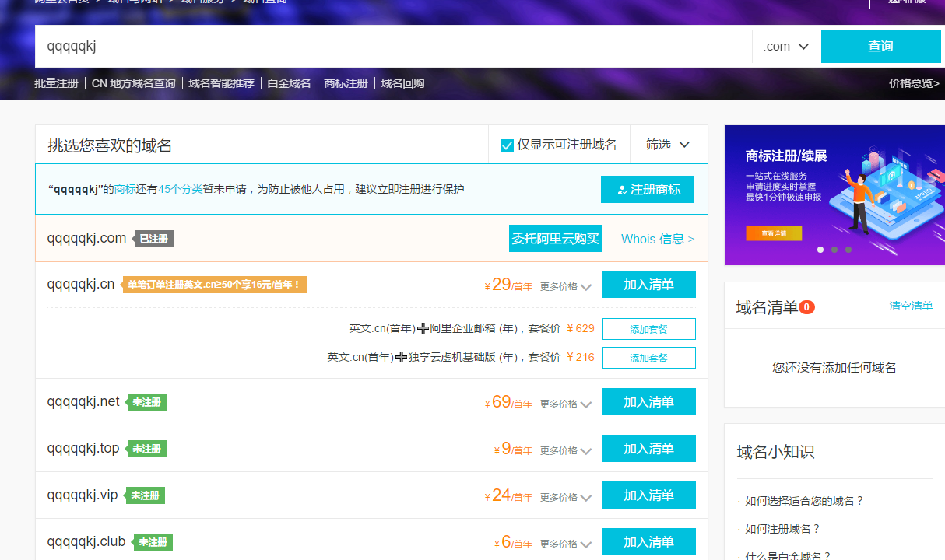Select third banner carousel dot
This screenshot has height=560, width=945.
coord(848,250)
